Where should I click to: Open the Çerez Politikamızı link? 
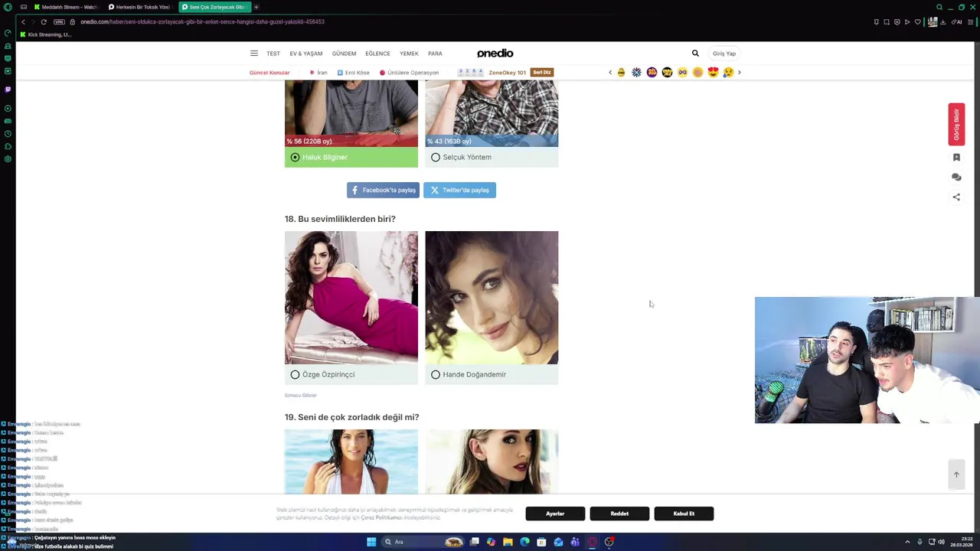click(382, 518)
